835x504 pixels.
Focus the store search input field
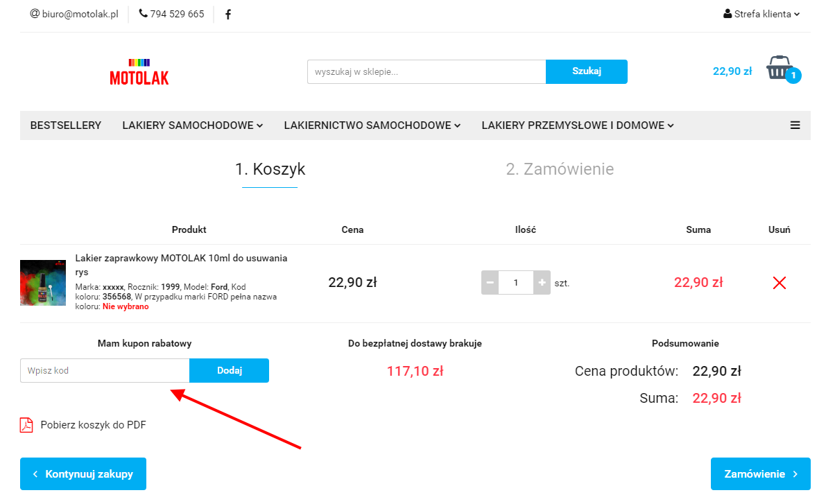click(x=427, y=71)
